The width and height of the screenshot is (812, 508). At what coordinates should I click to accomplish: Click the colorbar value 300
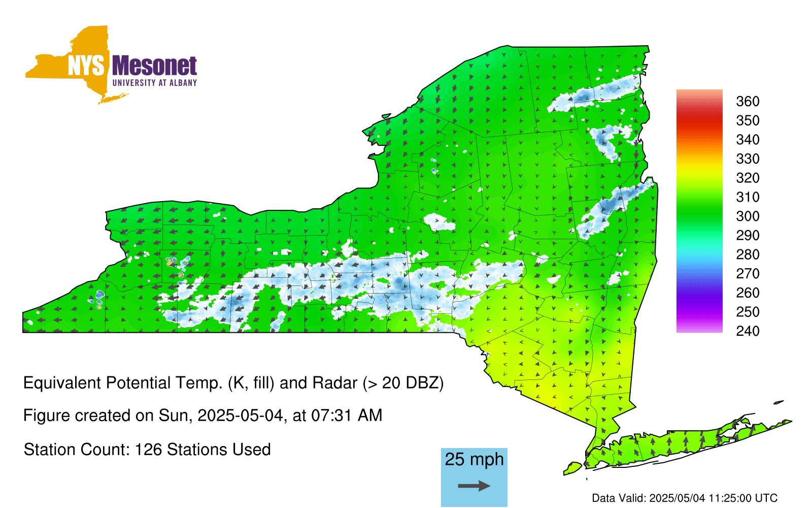point(748,216)
